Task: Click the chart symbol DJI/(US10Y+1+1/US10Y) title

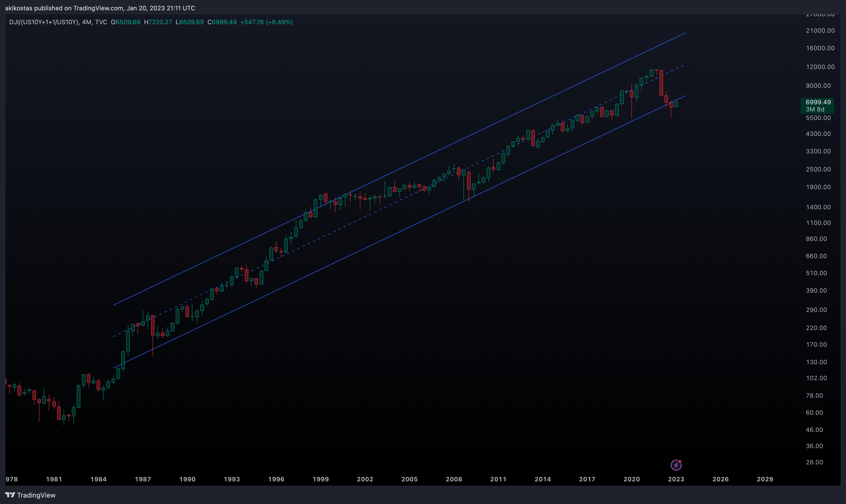Action: click(x=44, y=22)
